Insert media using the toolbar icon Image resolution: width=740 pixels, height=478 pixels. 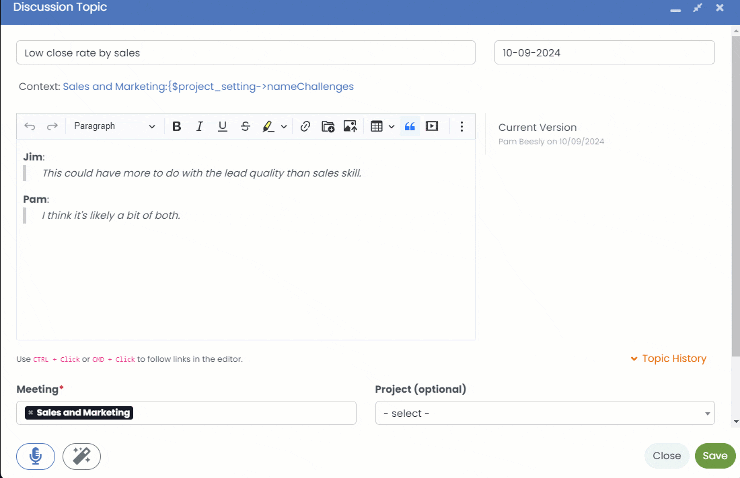[x=432, y=127]
